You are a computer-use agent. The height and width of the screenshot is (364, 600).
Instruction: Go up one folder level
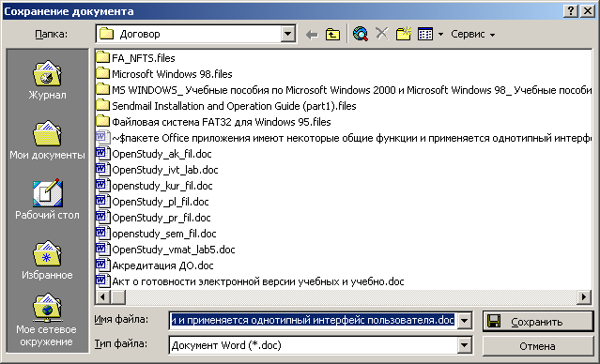[332, 35]
